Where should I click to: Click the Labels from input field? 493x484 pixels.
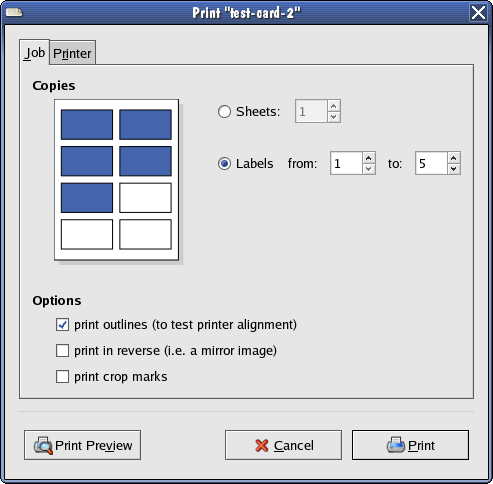346,163
